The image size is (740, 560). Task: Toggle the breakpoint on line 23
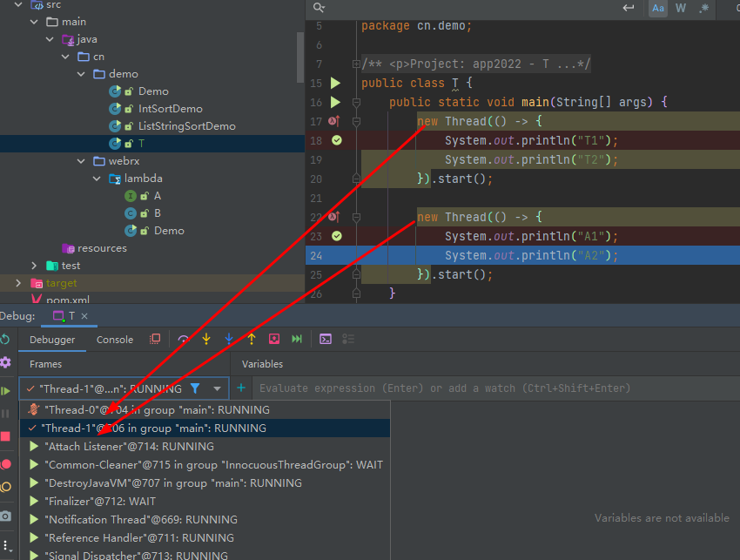pyautogui.click(x=337, y=236)
